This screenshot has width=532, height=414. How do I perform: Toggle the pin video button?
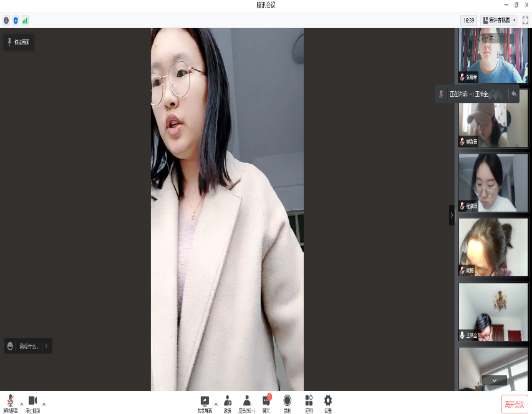[x=18, y=42]
